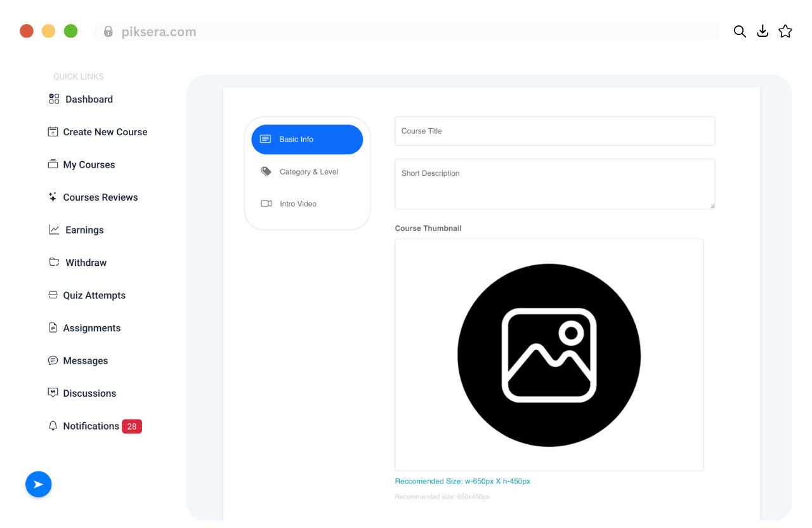The image size is (812, 528).
Task: Click the blue paper-plane floating button
Action: pyautogui.click(x=38, y=484)
